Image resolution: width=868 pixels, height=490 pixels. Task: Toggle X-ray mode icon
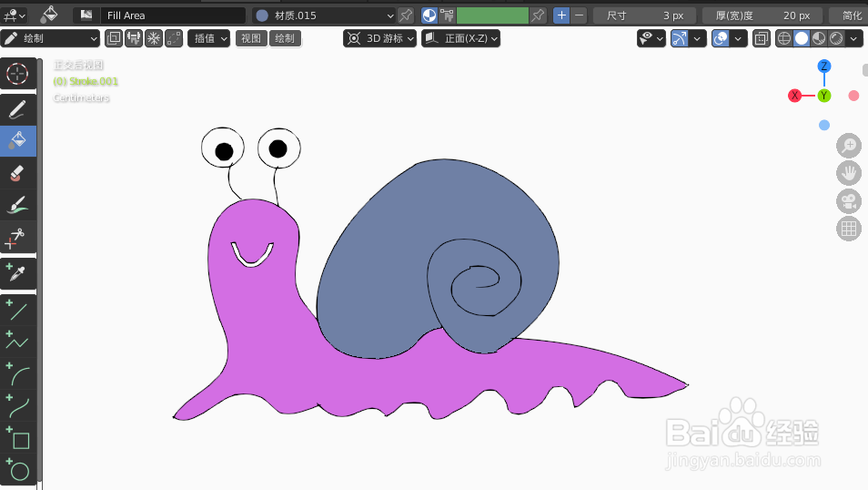762,38
